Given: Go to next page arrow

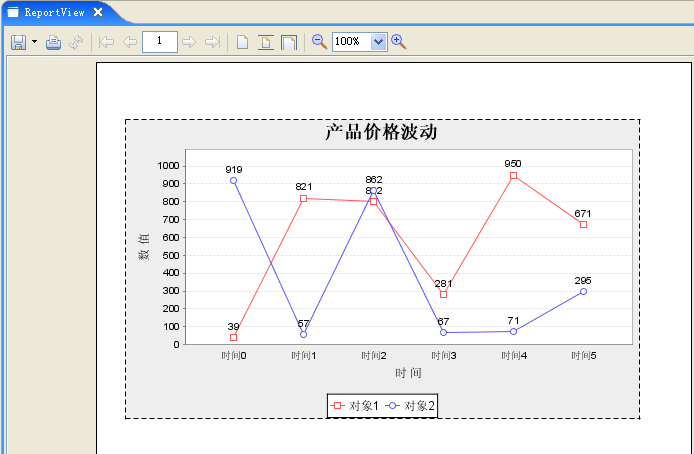Looking at the screenshot, I should (x=189, y=42).
